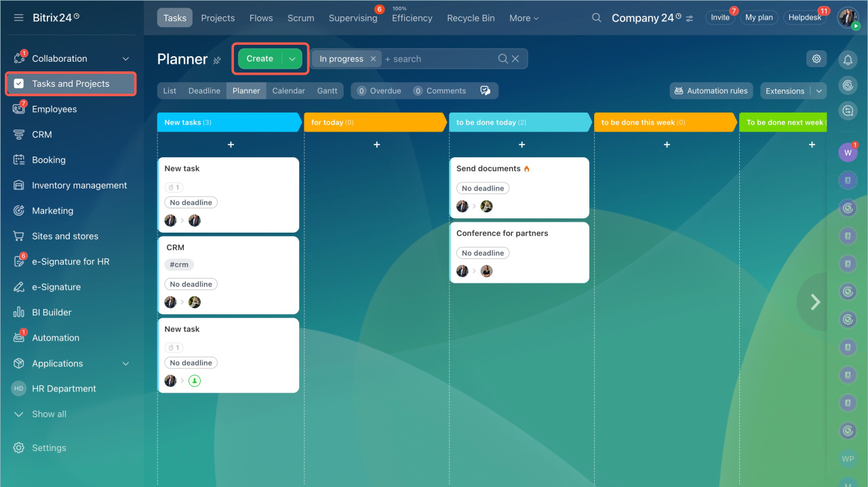
Task: Open Booking via its calendar icon
Action: click(x=19, y=160)
